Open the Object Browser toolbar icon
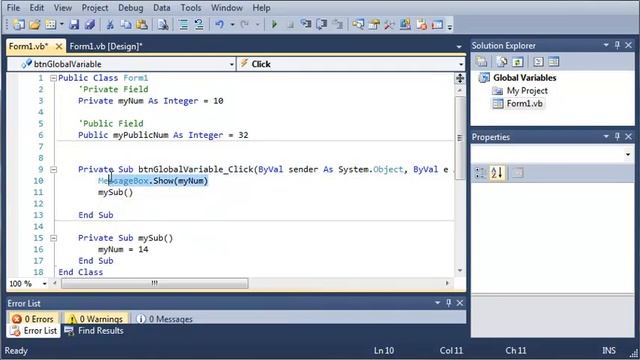 (405, 24)
